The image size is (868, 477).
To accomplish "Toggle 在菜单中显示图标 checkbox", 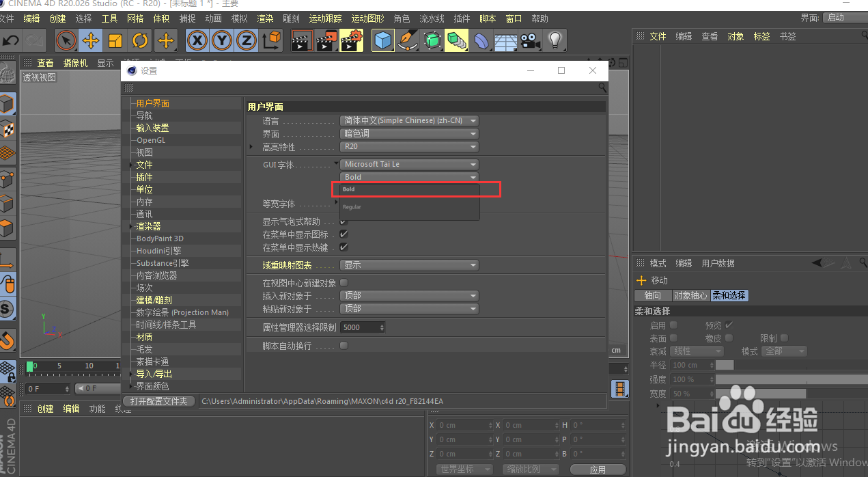I will 344,234.
